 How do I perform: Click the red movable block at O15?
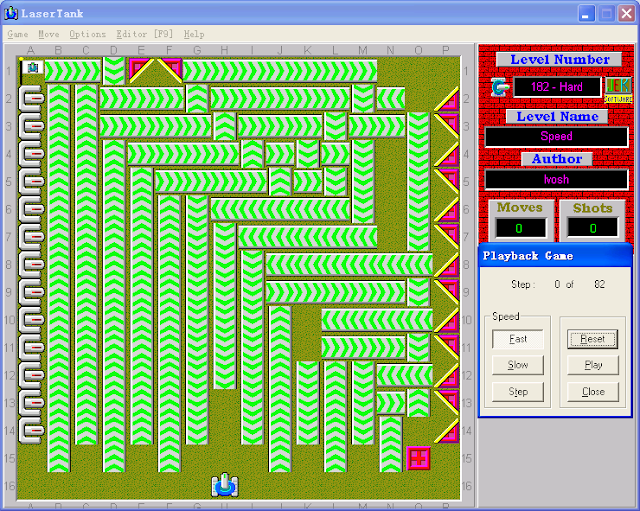point(418,458)
